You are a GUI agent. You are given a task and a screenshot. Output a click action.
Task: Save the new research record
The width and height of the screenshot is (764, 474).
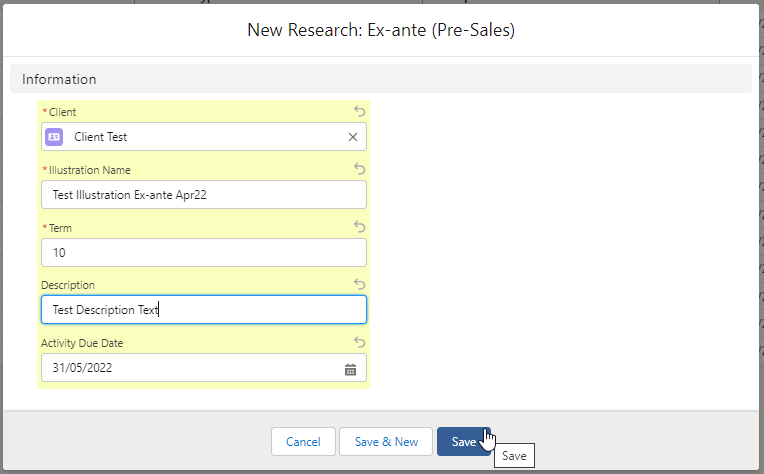tap(463, 442)
